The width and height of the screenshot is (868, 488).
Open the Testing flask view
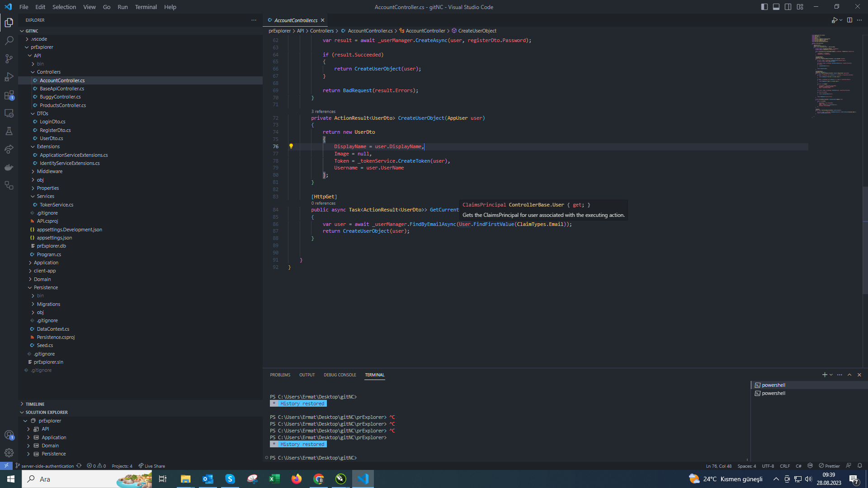[x=9, y=131]
